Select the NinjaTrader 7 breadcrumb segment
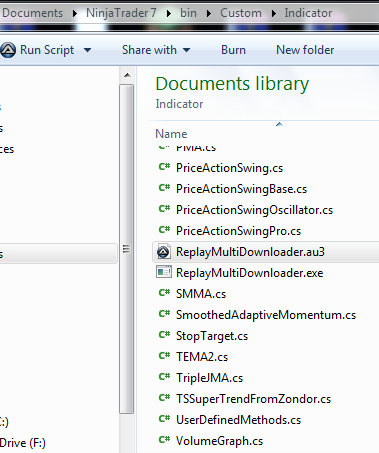379x453 pixels. 121,13
